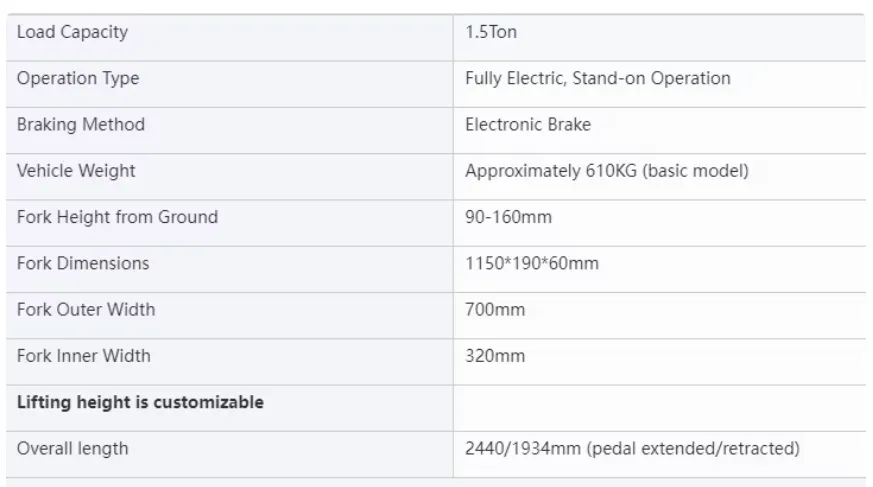The height and width of the screenshot is (487, 873).
Task: Click empty cell beside Lifting height row
Action: (x=660, y=408)
